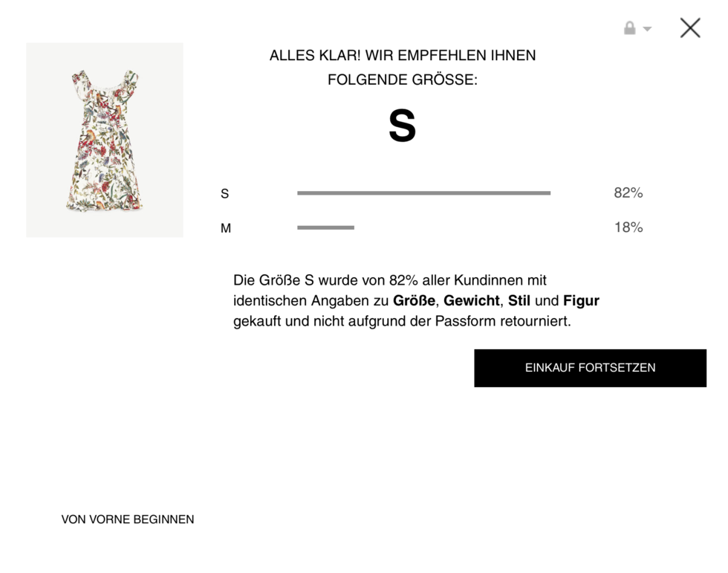
Task: Click the bold word Größe
Action: [x=415, y=300]
